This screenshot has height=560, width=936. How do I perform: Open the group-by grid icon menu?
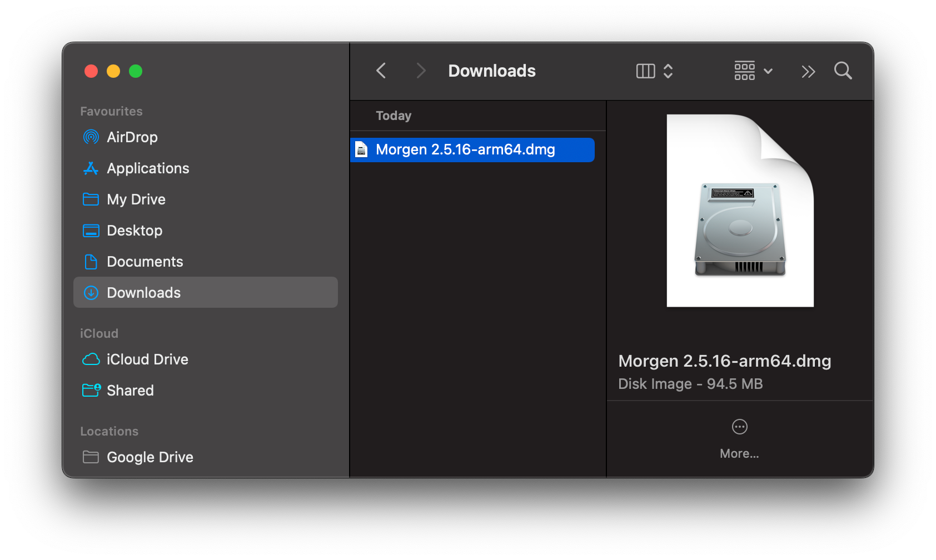(x=745, y=71)
